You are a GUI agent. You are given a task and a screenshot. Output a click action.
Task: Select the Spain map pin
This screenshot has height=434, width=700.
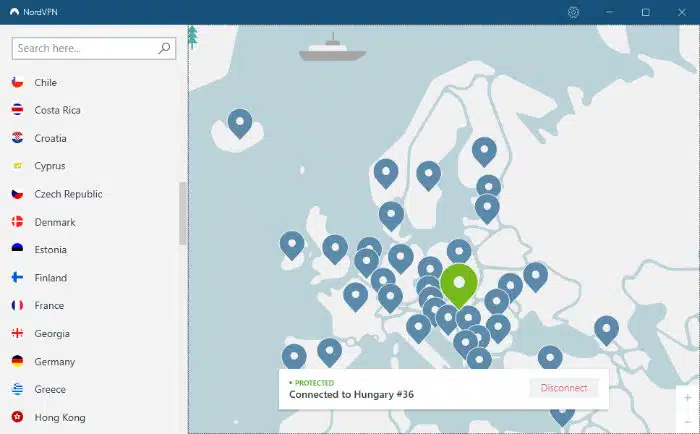(x=329, y=352)
